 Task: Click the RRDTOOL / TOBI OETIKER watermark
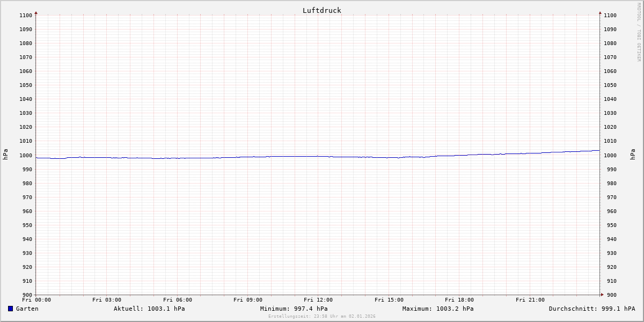(639, 32)
